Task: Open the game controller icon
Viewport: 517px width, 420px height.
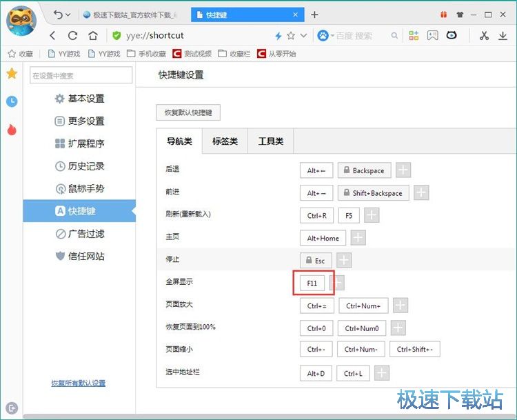Action: pyautogui.click(x=432, y=35)
